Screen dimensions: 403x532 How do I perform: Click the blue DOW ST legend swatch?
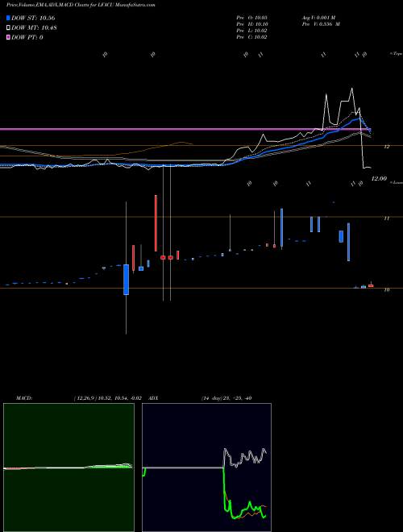8,18
